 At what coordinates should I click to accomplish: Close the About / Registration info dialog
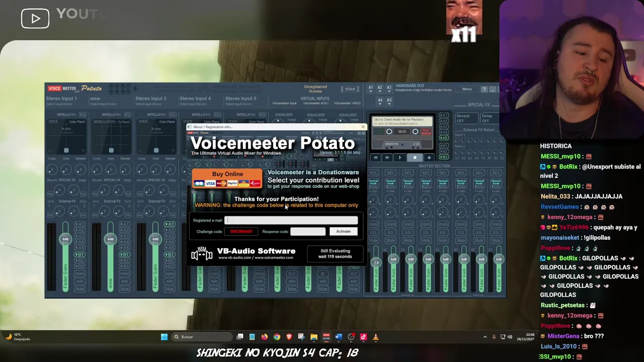(x=363, y=127)
